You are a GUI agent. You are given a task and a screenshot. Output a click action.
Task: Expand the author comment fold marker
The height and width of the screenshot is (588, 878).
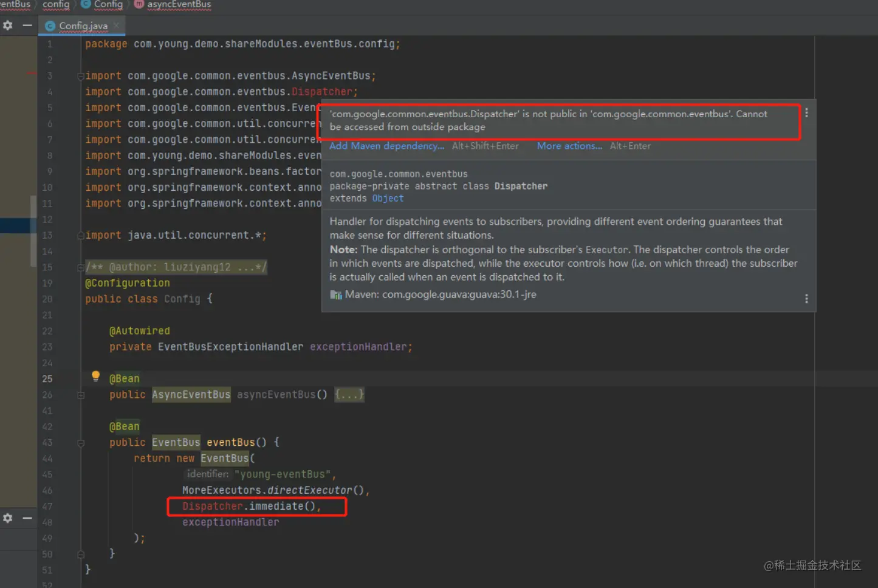click(80, 267)
